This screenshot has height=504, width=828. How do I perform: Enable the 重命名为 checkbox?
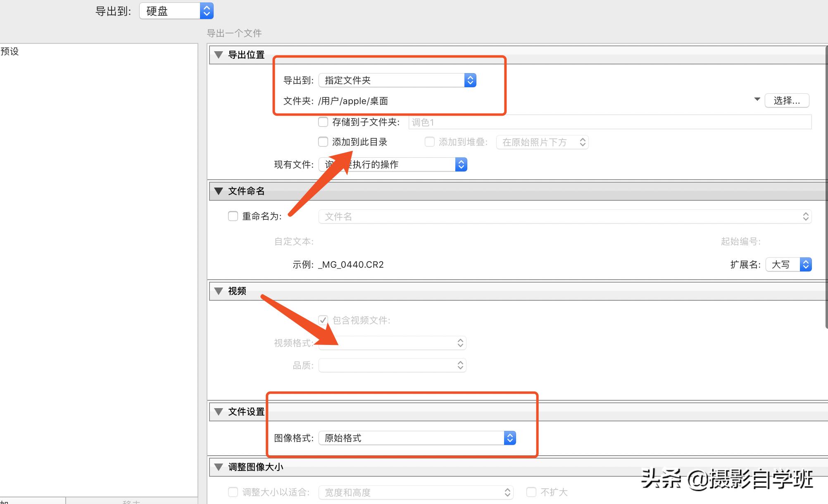point(233,216)
